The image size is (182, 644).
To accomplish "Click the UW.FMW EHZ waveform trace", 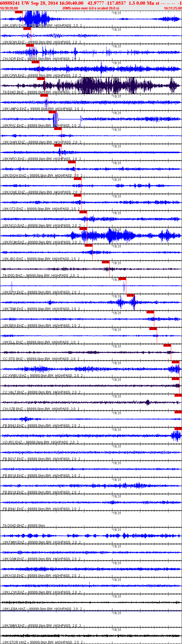I will click(91, 536).
